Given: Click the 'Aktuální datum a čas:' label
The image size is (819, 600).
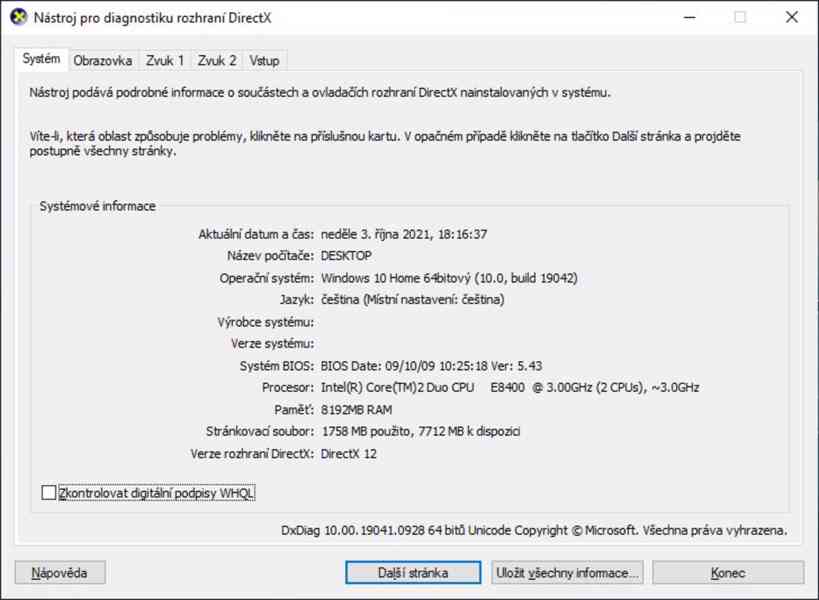Looking at the screenshot, I should click(x=256, y=234).
